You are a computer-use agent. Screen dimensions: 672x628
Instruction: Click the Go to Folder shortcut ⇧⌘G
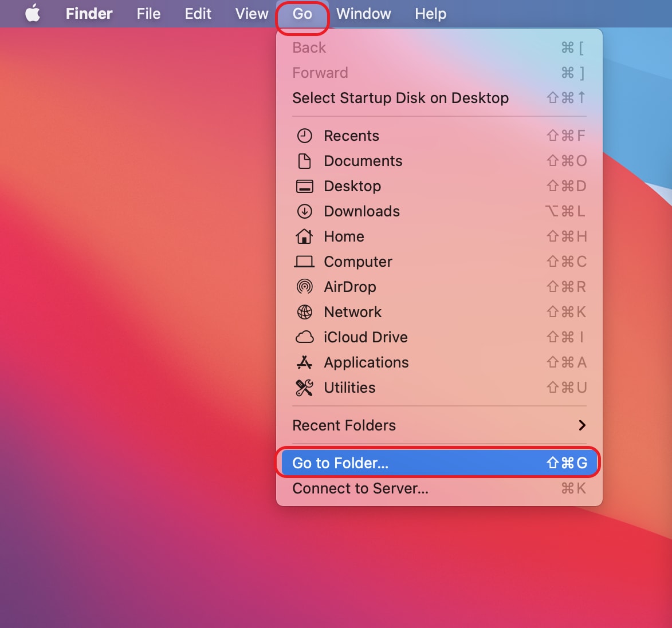click(x=567, y=463)
